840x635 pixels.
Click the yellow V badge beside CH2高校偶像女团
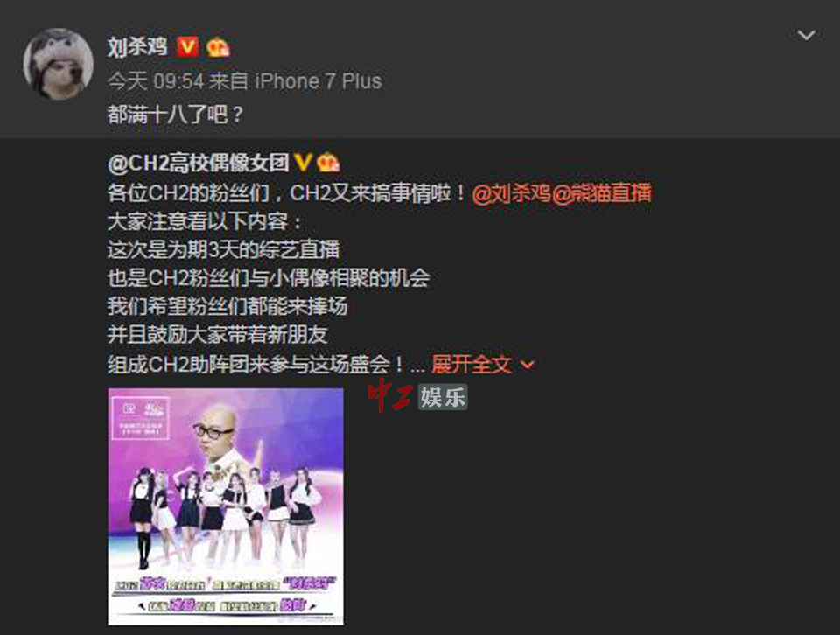tap(304, 162)
